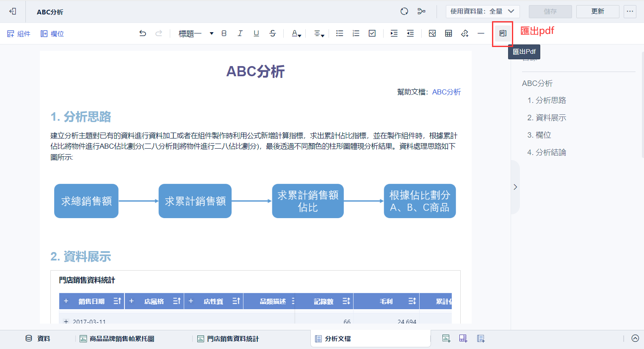This screenshot has height=349, width=644.
Task: Click the add dashboard icon in bottom bar
Action: [x=463, y=338]
